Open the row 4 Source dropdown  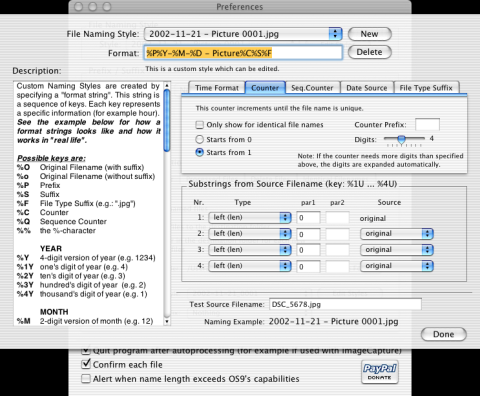click(x=397, y=266)
